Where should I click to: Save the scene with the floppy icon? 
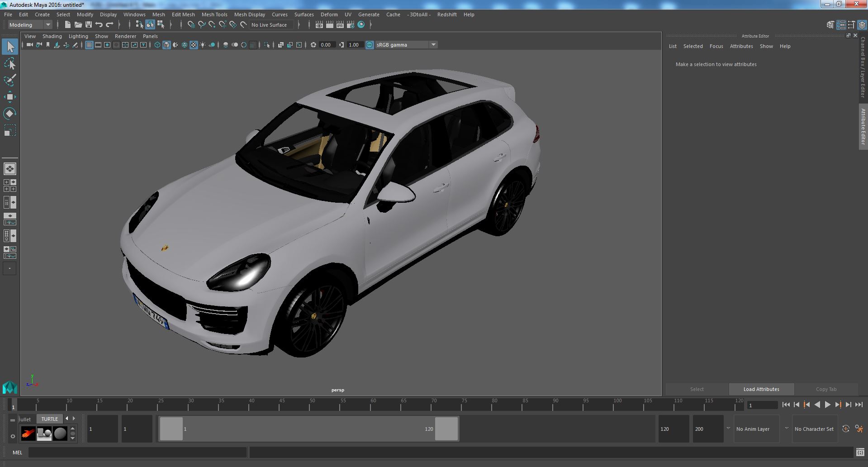(x=89, y=25)
